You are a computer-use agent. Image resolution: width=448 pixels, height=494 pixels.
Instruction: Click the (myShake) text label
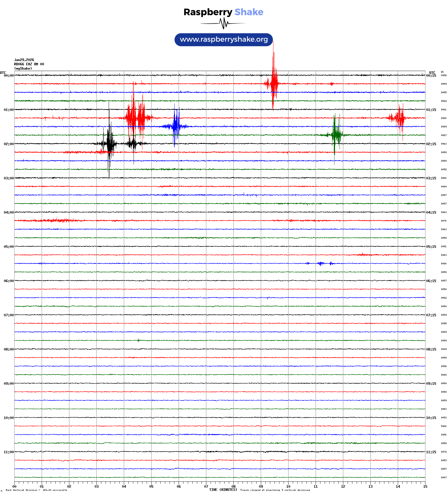(23, 68)
